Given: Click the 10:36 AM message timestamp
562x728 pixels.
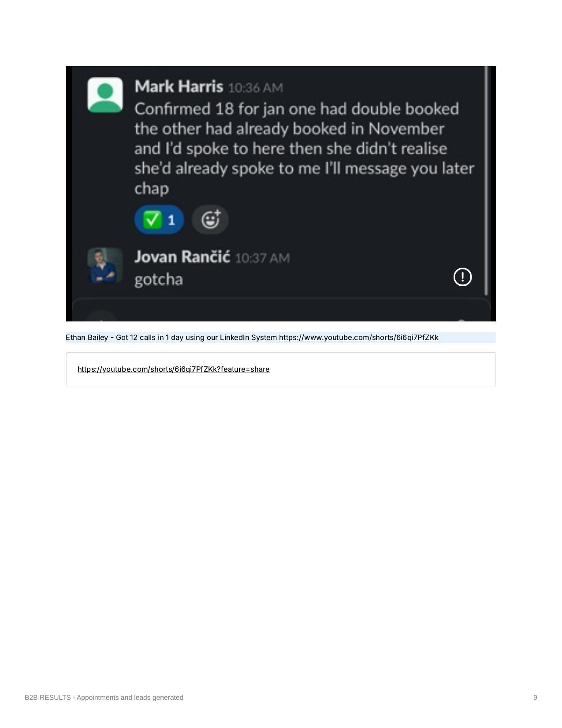Looking at the screenshot, I should [x=255, y=88].
